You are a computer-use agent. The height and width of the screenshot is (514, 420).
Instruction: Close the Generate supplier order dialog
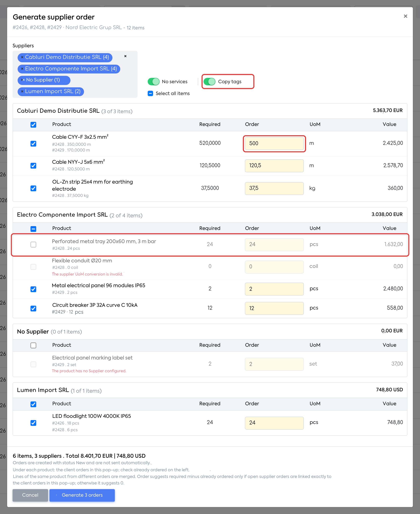[405, 16]
